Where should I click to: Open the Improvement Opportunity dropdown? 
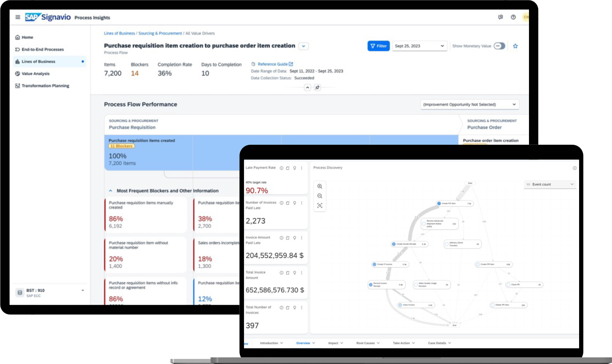coord(470,104)
